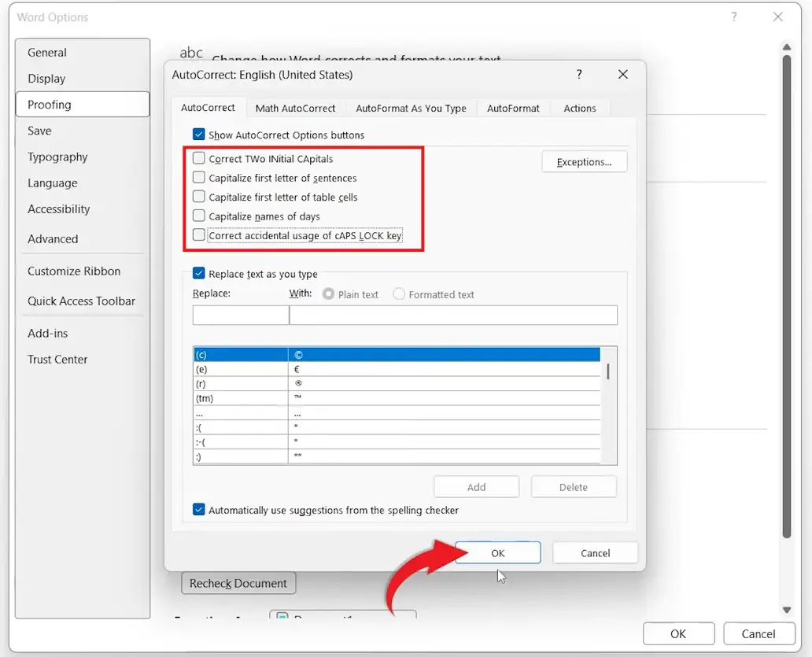Click OK in the Word Options window
Screen dimensions: 812x657
(678, 633)
